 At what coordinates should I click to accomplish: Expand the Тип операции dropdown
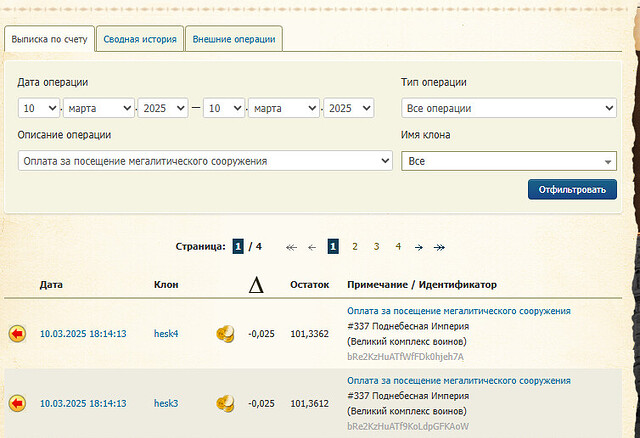click(508, 108)
